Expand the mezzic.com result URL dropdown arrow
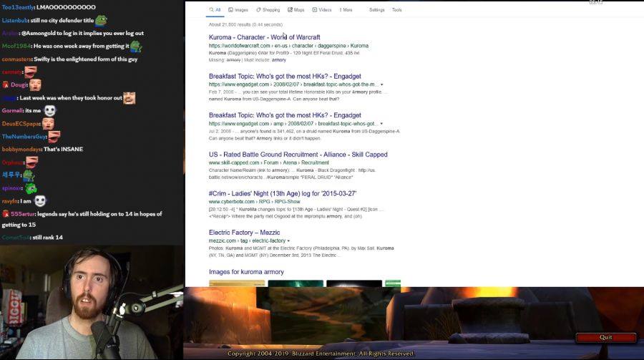644x360 pixels. [288, 240]
